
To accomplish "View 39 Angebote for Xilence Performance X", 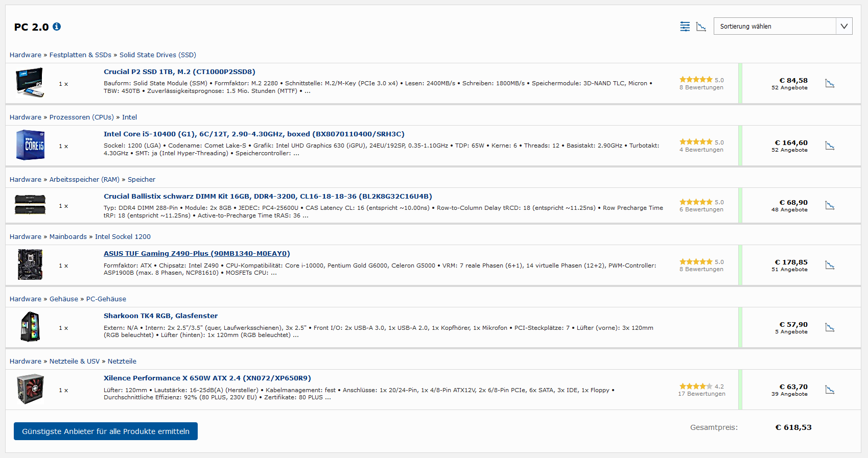I will tap(789, 394).
